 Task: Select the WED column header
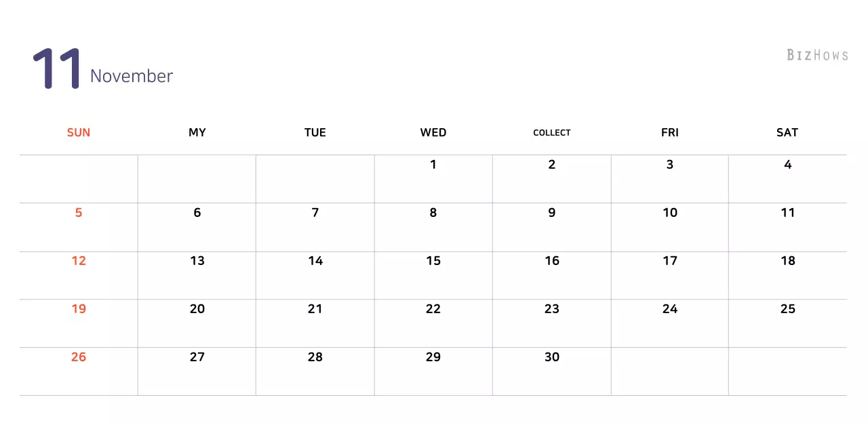pos(433,133)
